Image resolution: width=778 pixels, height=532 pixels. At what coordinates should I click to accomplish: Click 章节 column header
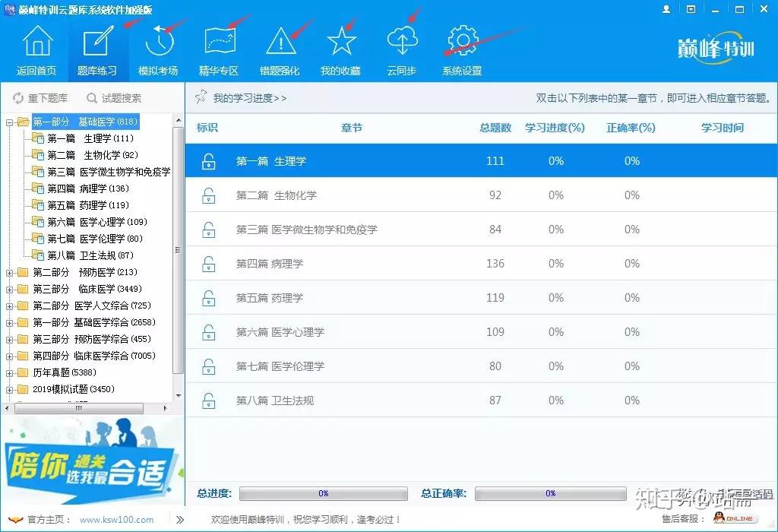point(352,128)
